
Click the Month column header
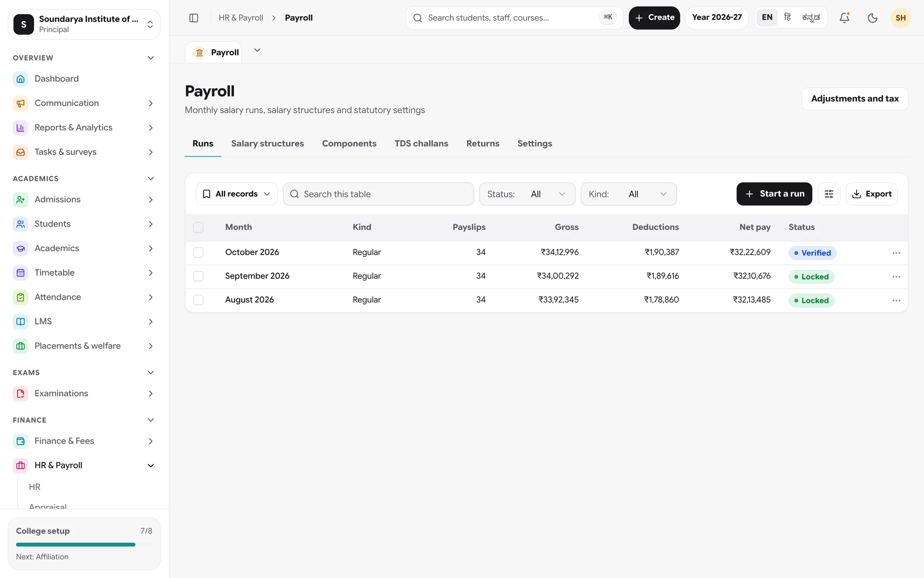tap(238, 227)
